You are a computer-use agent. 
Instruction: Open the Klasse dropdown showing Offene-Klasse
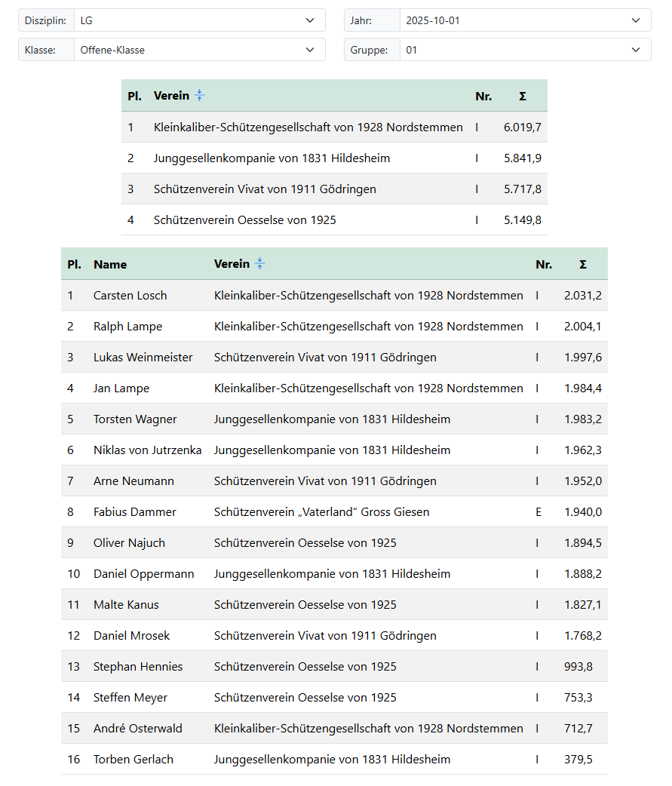click(199, 50)
